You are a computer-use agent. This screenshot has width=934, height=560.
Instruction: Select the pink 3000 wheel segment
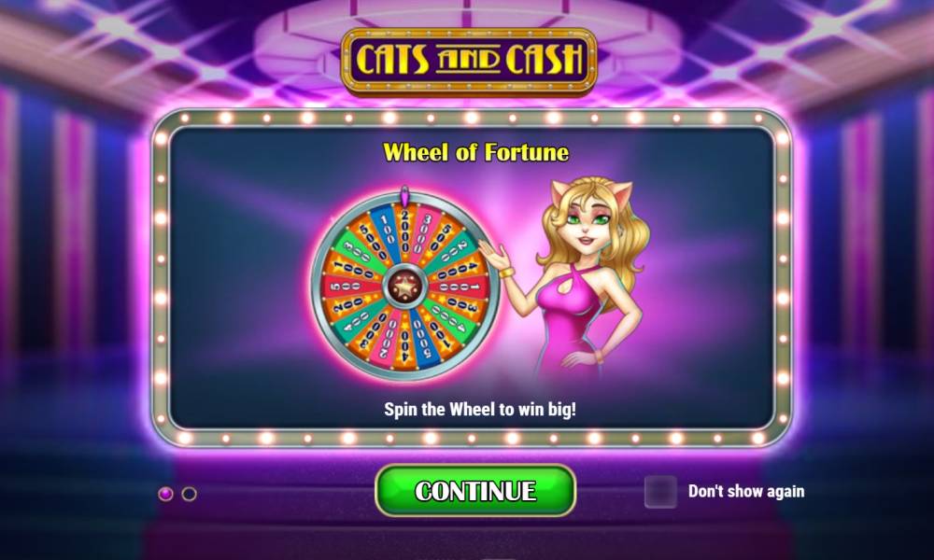(423, 232)
